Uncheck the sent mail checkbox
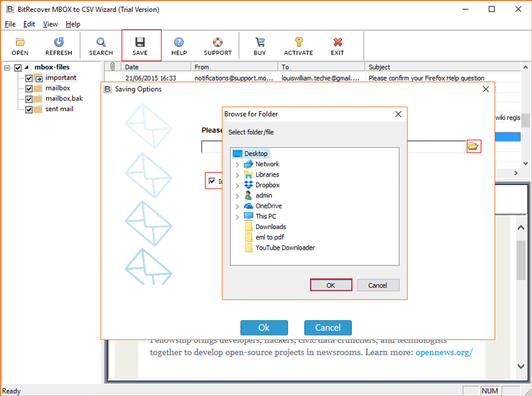Image resolution: width=532 pixels, height=396 pixels. (29, 110)
